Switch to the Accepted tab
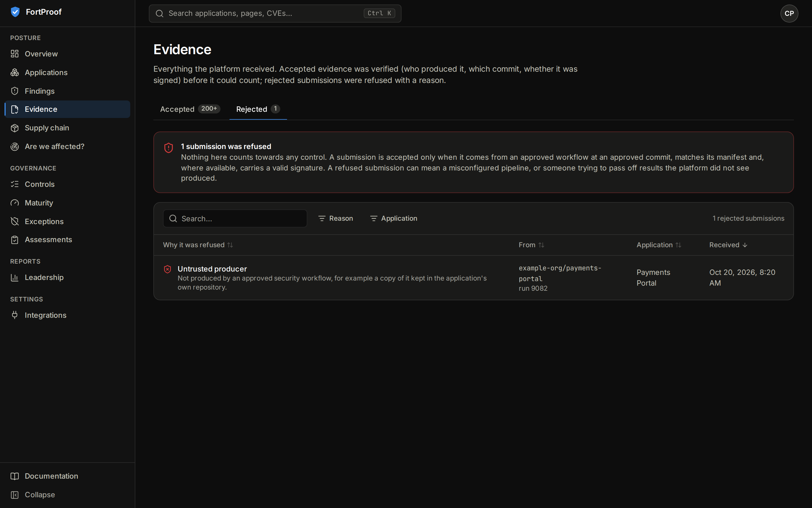This screenshot has height=508, width=812. pyautogui.click(x=190, y=109)
